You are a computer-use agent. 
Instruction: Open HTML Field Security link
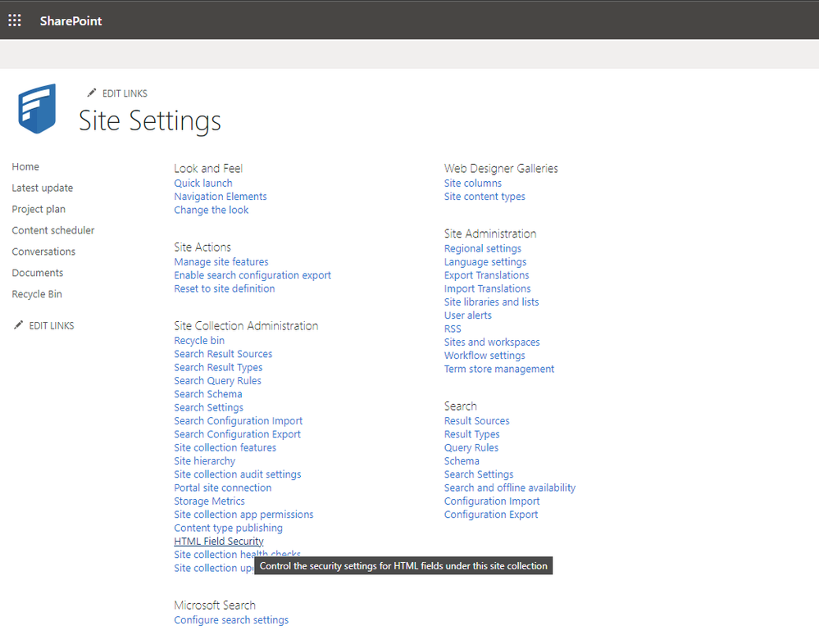(219, 542)
